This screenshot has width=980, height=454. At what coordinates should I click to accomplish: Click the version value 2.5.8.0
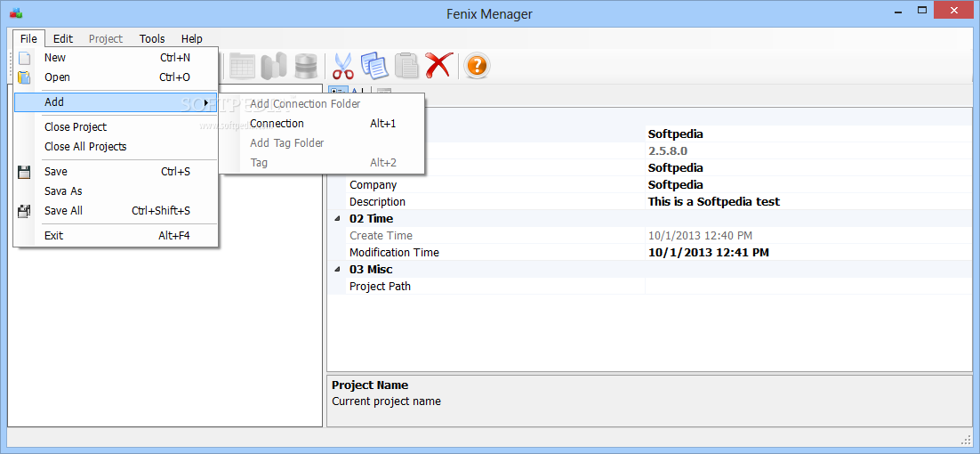(668, 151)
